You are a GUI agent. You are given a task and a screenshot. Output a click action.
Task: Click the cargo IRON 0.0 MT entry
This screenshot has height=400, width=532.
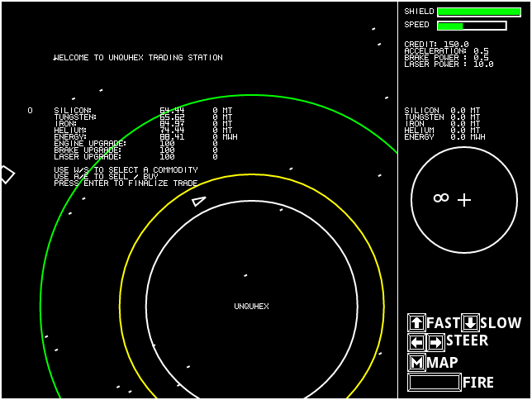tap(442, 124)
